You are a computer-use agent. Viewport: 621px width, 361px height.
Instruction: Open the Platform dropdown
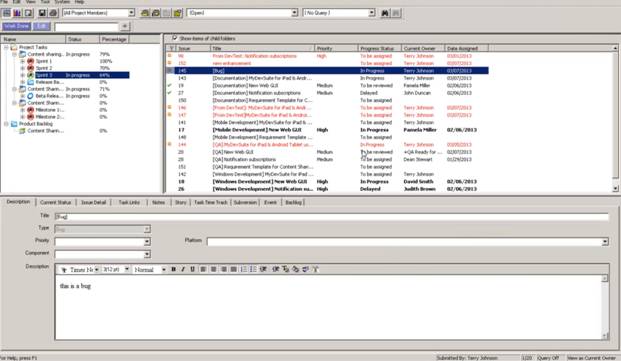(605, 241)
